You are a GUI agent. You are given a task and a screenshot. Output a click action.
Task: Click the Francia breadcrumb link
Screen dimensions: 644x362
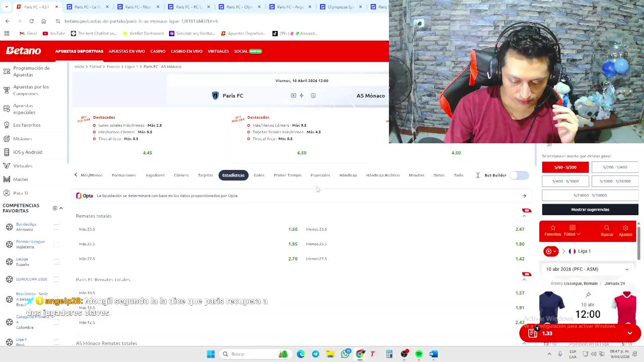(113, 66)
